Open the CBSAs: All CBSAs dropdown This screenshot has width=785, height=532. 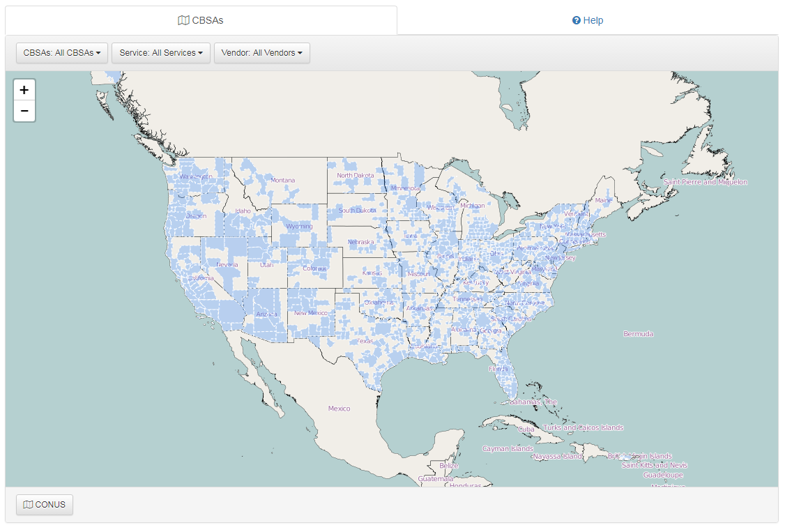point(62,53)
